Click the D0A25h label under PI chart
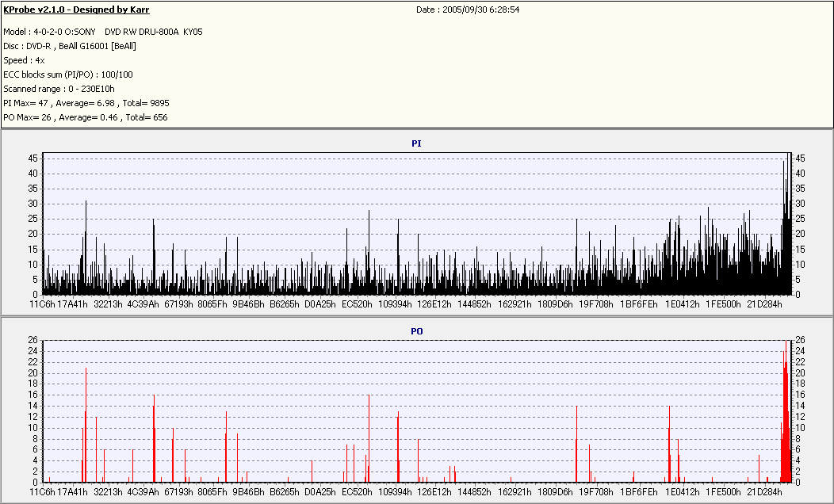 tap(320, 304)
